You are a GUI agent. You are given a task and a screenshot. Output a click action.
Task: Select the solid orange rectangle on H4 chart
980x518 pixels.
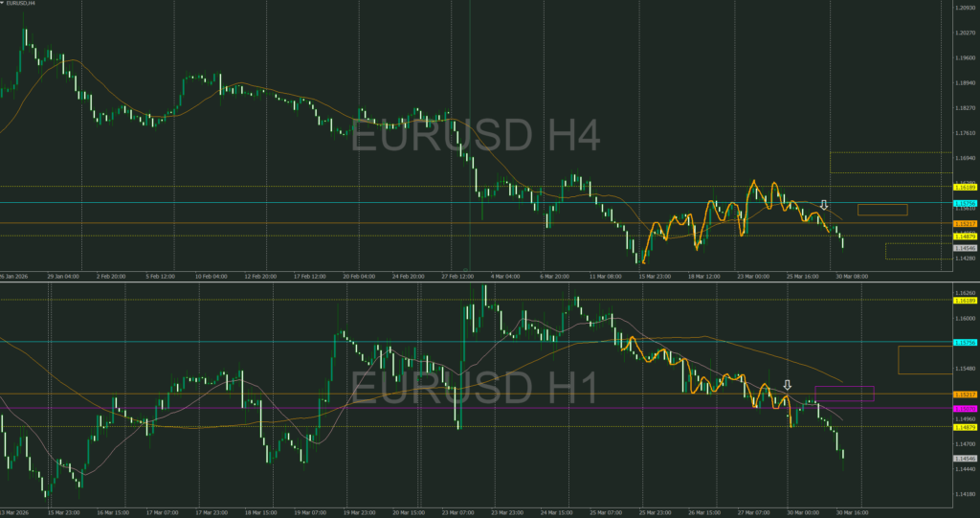pos(881,209)
